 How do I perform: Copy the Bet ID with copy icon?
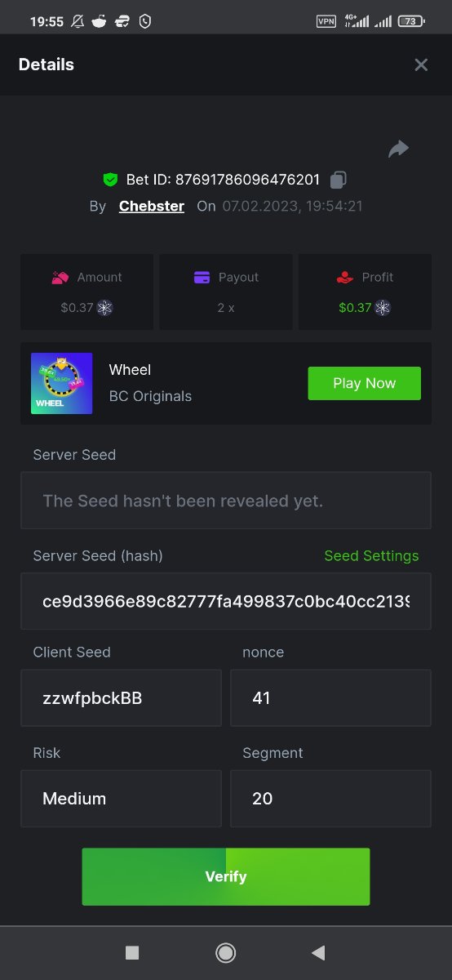click(x=339, y=180)
